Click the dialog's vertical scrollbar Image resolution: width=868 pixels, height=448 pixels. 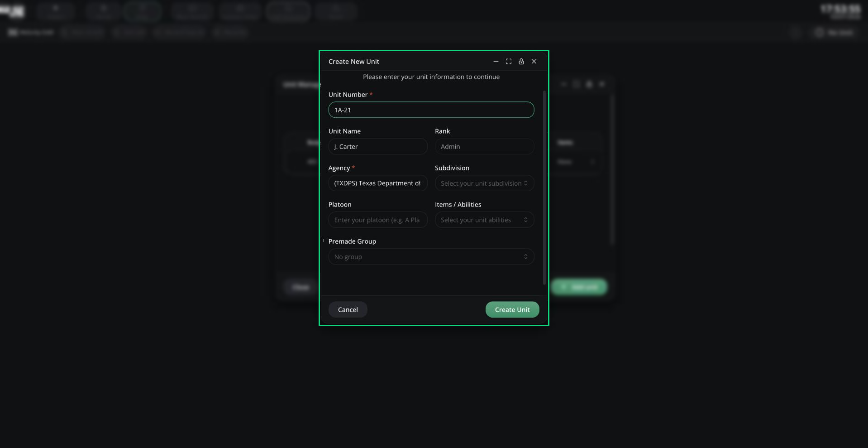[x=544, y=188]
